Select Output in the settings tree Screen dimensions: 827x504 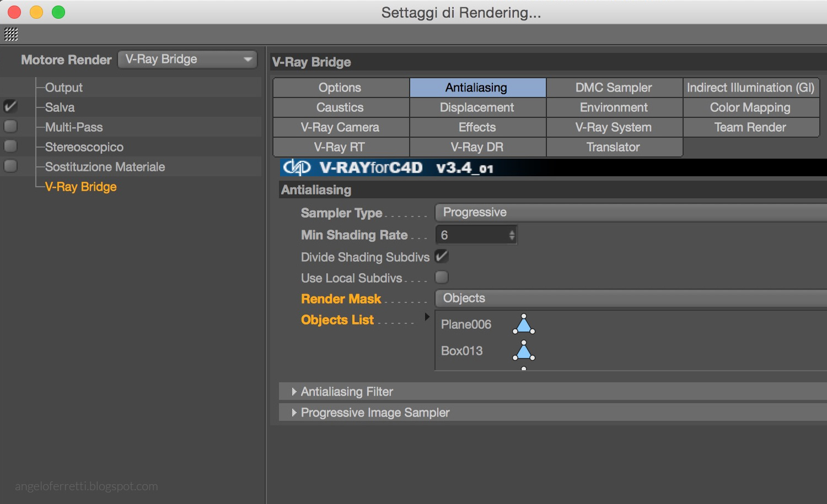(x=64, y=88)
